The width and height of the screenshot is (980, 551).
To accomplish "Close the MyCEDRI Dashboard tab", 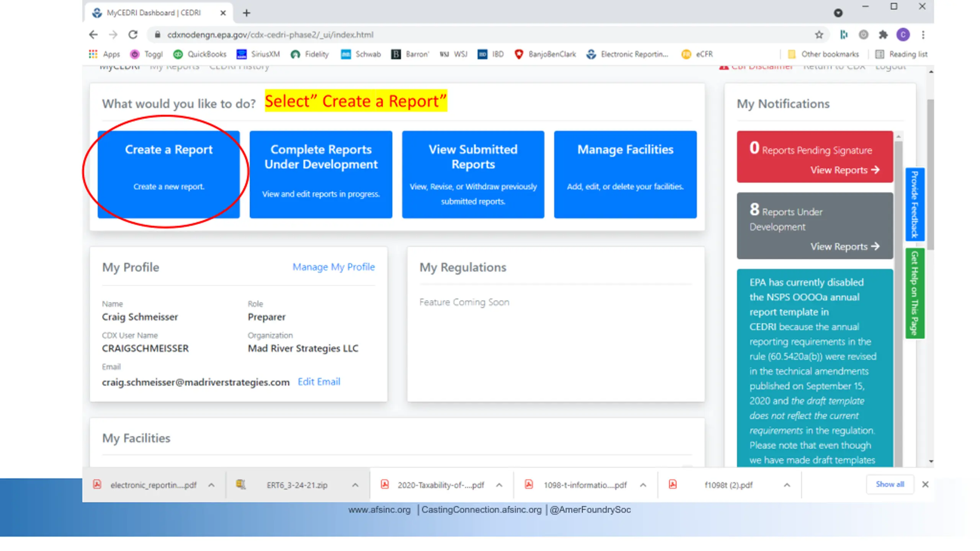I will click(223, 13).
